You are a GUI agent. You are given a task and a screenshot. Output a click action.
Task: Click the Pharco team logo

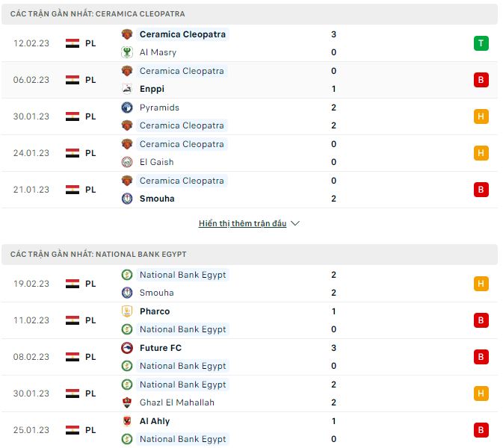pyautogui.click(x=127, y=311)
